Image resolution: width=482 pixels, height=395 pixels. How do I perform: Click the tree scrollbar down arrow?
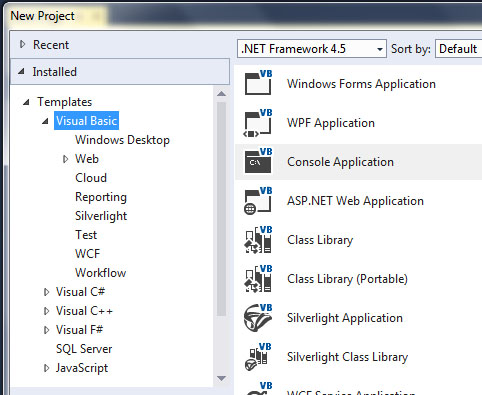(x=221, y=378)
